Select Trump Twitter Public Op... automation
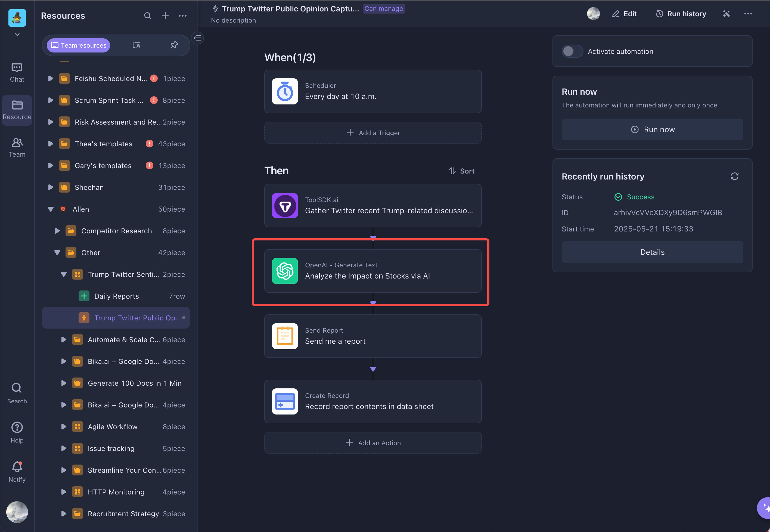The width and height of the screenshot is (770, 532). pos(116,318)
